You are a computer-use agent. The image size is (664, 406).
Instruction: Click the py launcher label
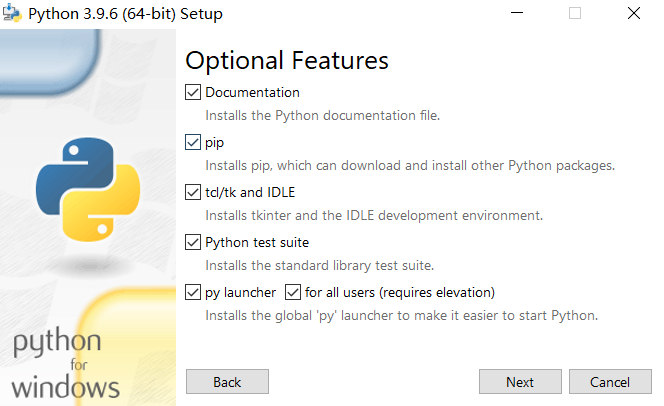[x=241, y=293]
